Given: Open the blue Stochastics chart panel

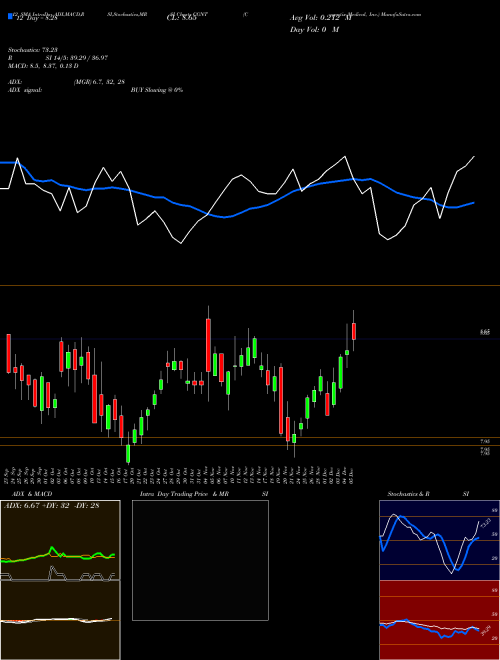Looking at the screenshot, I should (439, 540).
